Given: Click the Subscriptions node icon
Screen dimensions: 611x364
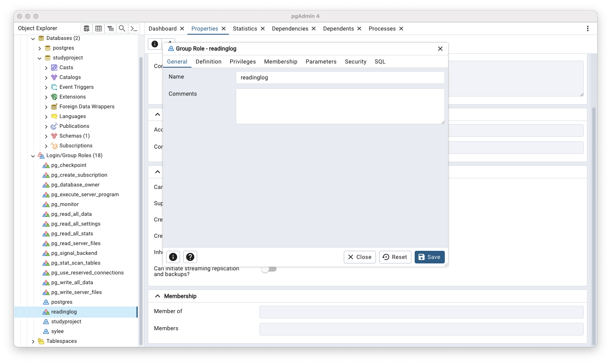Looking at the screenshot, I should coord(54,146).
